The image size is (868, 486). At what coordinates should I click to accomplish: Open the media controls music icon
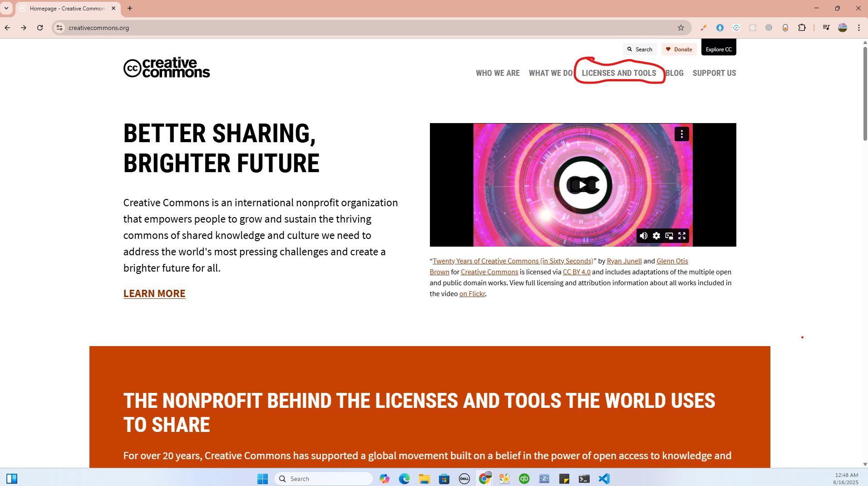pyautogui.click(x=826, y=28)
